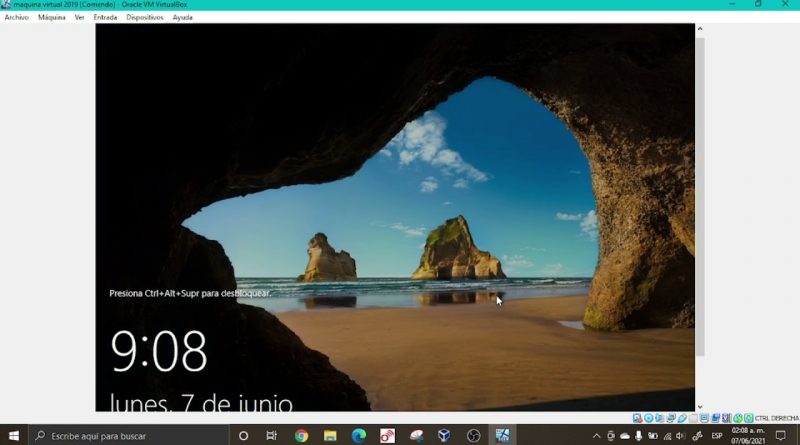Screen dimensions: 800x445
Task: Click the microphone tray icon
Action: point(638,436)
